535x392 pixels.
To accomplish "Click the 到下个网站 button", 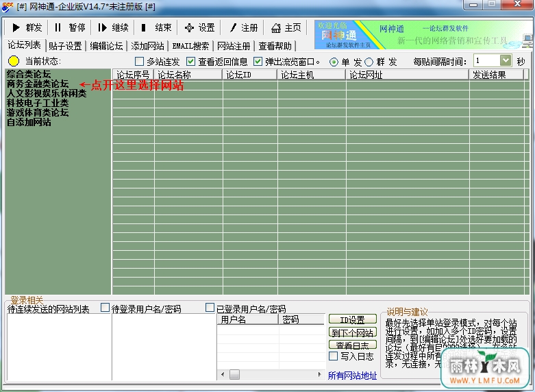I will 353,332.
